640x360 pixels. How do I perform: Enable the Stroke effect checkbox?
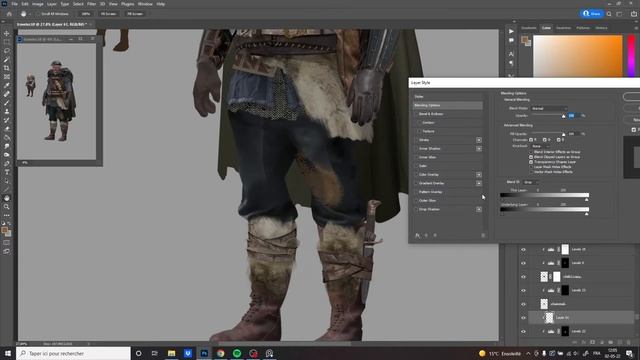[x=416, y=140]
